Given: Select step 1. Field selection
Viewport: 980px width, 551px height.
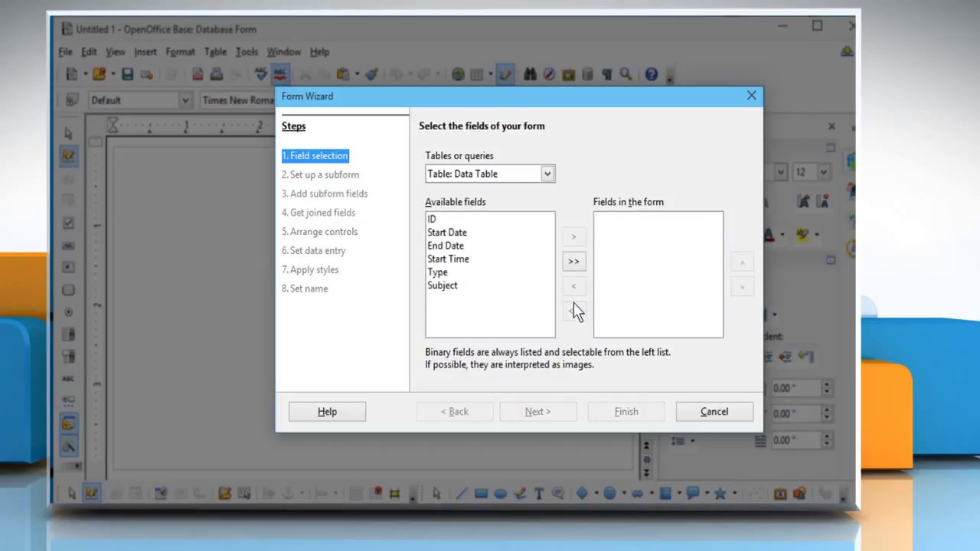Looking at the screenshot, I should coord(315,155).
